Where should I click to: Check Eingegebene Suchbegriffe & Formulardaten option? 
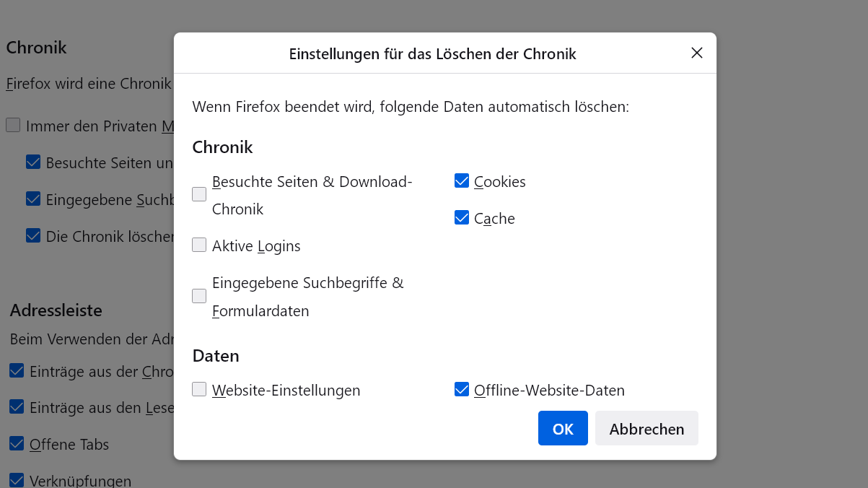(199, 296)
